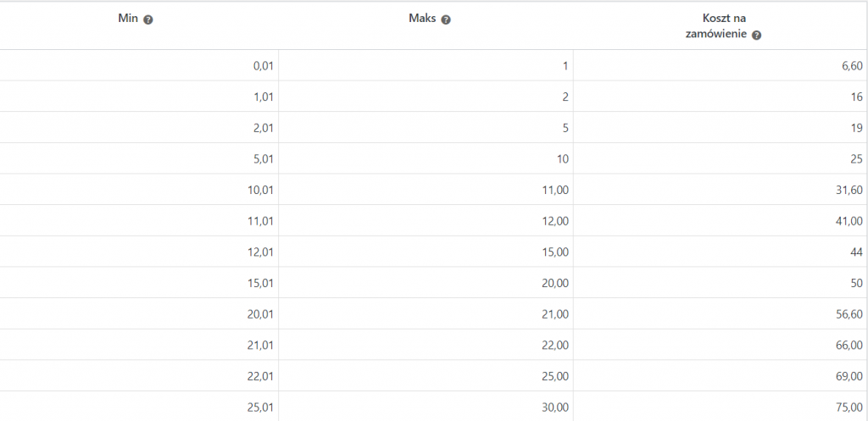868x421 pixels.
Task: Select the Min cell with value 0,01
Action: [x=139, y=66]
